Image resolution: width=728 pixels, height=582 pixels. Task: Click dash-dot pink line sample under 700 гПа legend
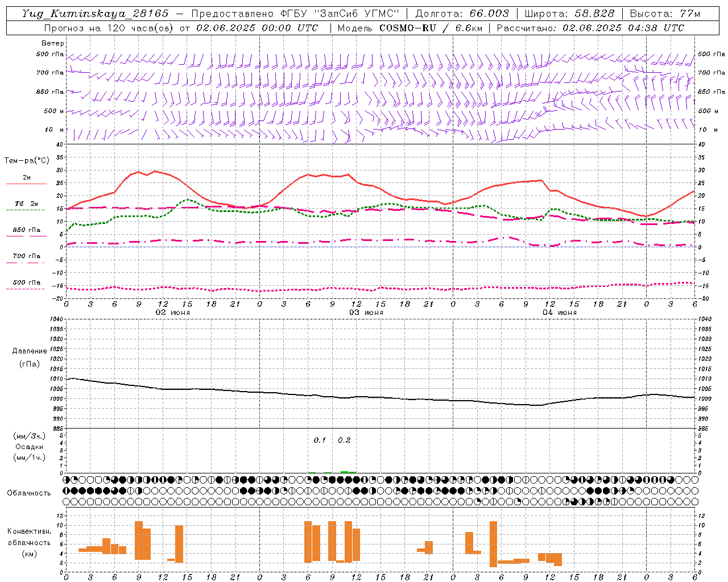(25, 263)
